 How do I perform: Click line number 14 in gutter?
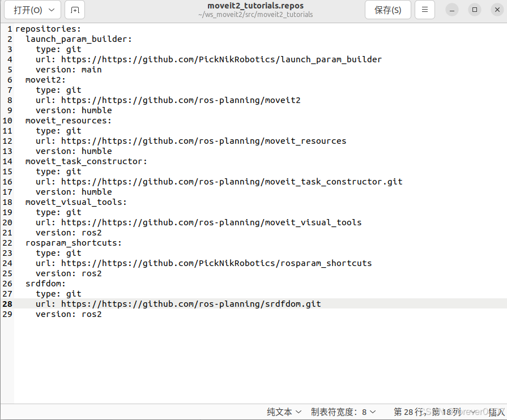click(7, 161)
